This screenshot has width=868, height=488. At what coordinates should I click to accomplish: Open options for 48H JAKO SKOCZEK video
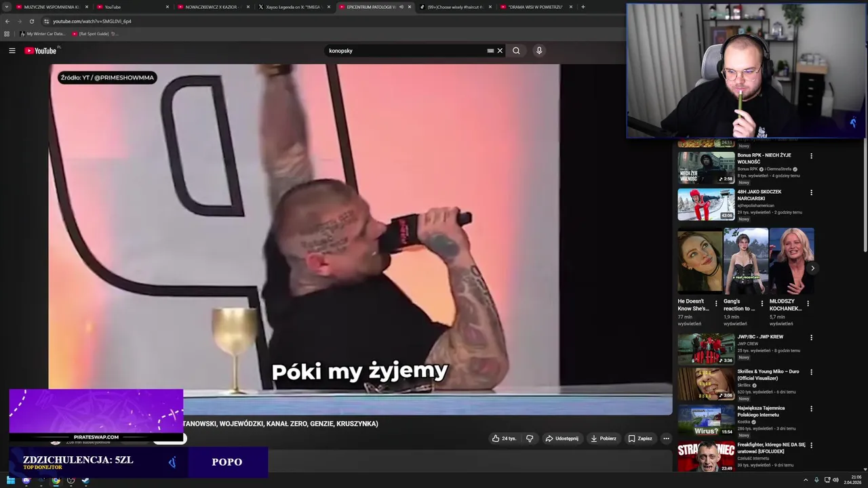[811, 192]
